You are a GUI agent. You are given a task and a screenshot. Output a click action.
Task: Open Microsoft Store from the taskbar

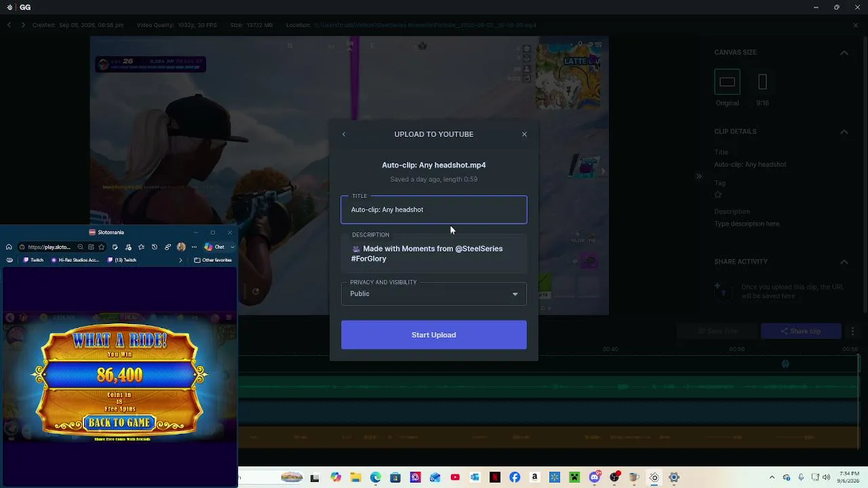[x=395, y=478]
